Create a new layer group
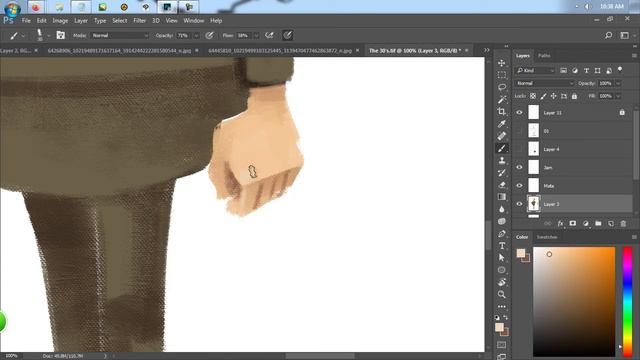The height and width of the screenshot is (360, 640). (598, 224)
